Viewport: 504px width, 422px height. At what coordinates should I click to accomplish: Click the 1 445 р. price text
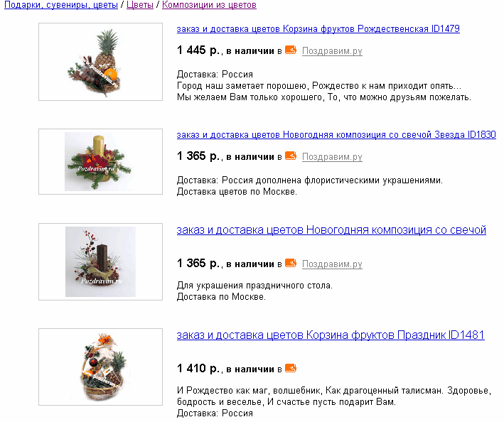click(198, 50)
